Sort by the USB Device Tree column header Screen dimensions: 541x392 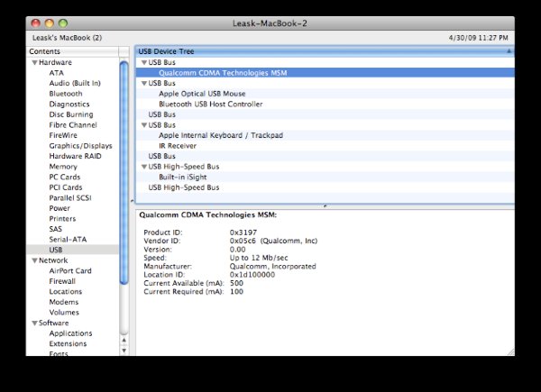tap(325, 51)
